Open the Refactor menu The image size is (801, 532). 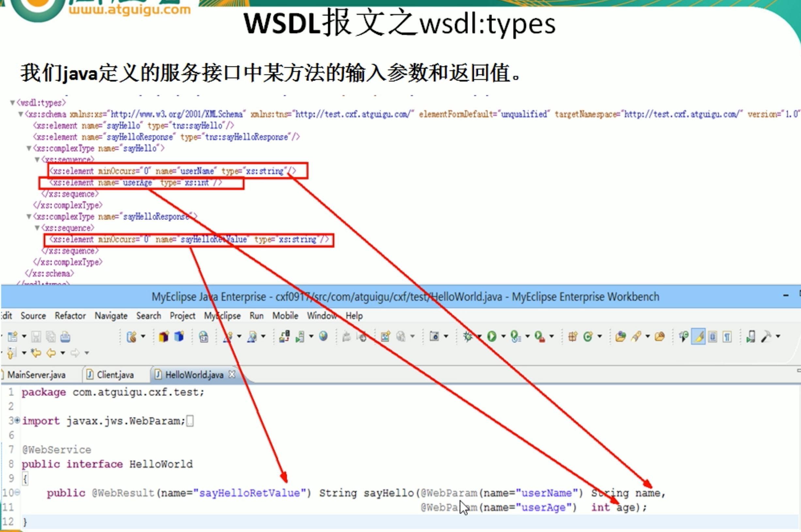(70, 316)
